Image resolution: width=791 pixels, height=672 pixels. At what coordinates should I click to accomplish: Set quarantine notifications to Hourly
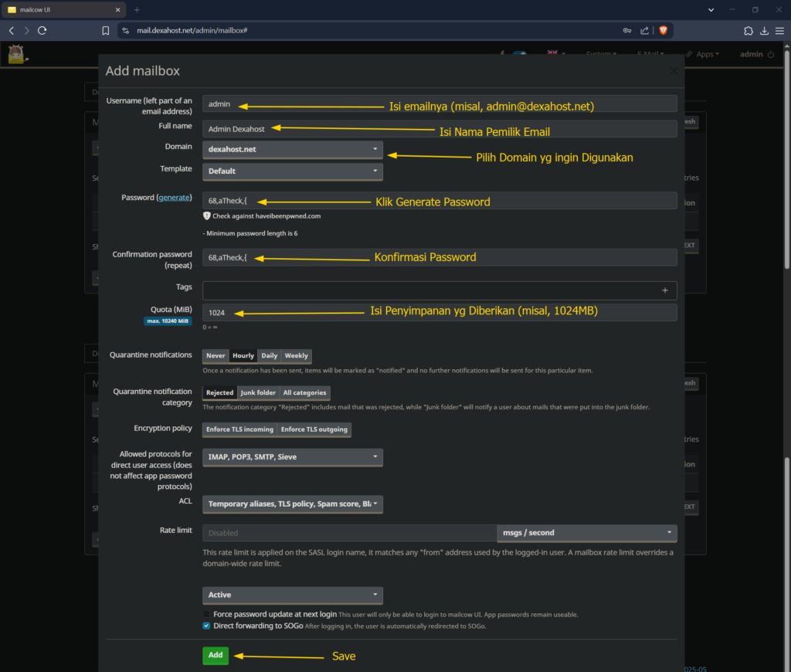coord(243,355)
